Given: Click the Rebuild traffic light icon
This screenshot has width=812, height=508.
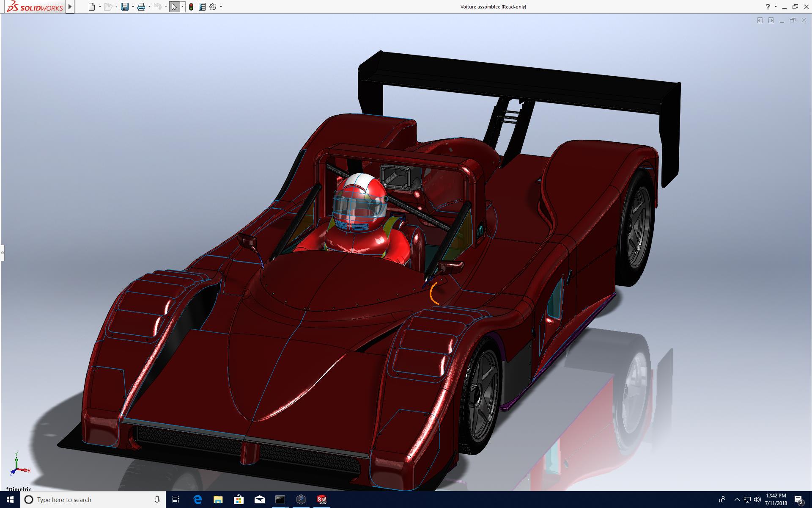Looking at the screenshot, I should [x=191, y=7].
